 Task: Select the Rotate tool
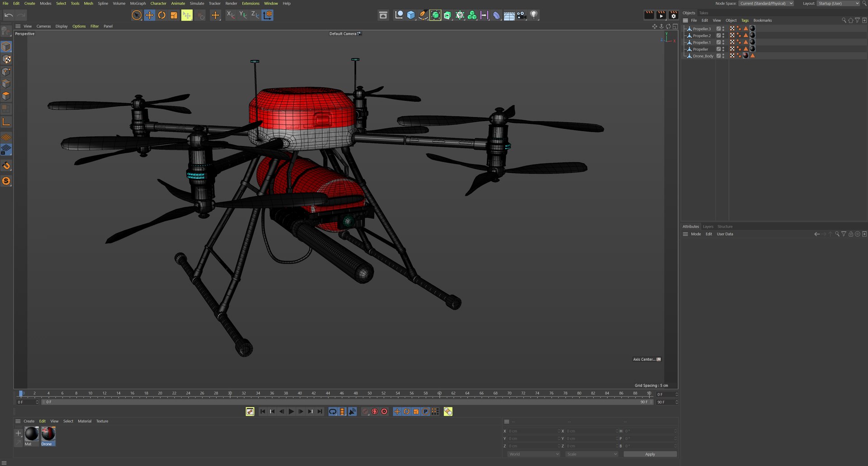(161, 15)
